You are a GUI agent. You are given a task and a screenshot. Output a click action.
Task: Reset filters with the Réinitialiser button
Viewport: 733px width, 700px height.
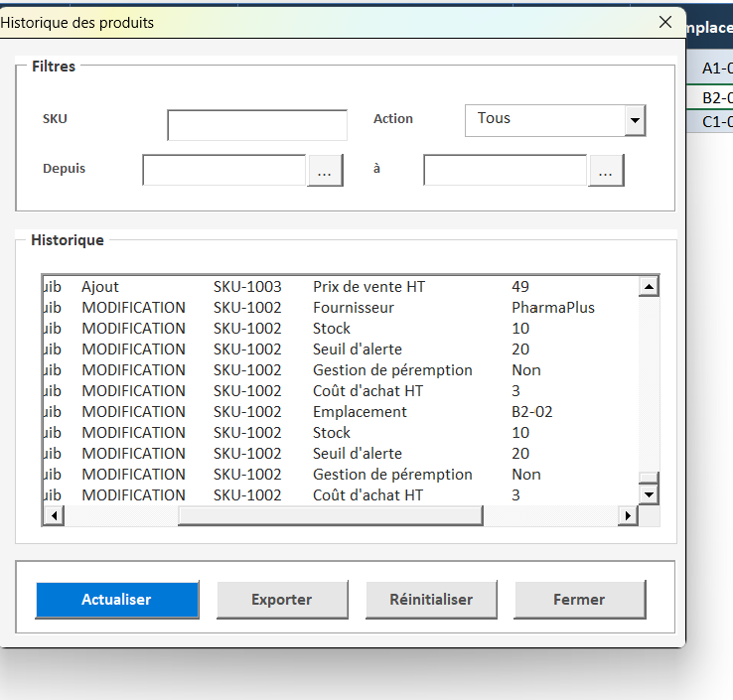coord(430,600)
